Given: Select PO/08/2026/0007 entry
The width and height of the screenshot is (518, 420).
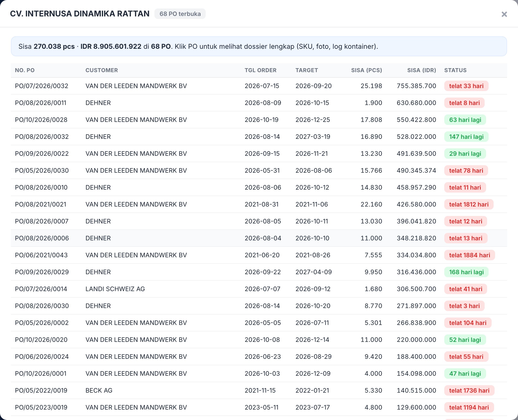Looking at the screenshot, I should 259,221.
